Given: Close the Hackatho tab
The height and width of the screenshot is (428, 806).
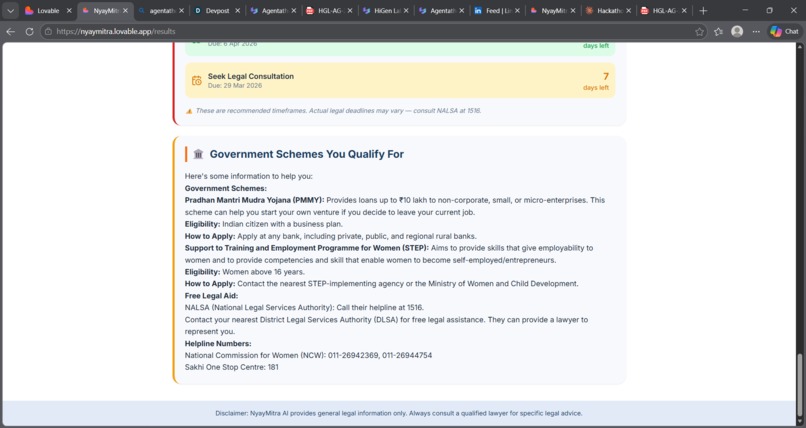Looking at the screenshot, I should [x=628, y=11].
